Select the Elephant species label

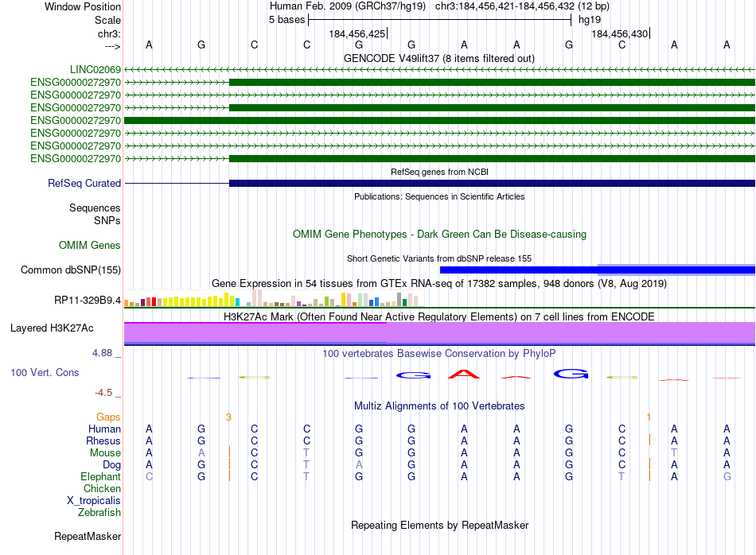pyautogui.click(x=101, y=476)
